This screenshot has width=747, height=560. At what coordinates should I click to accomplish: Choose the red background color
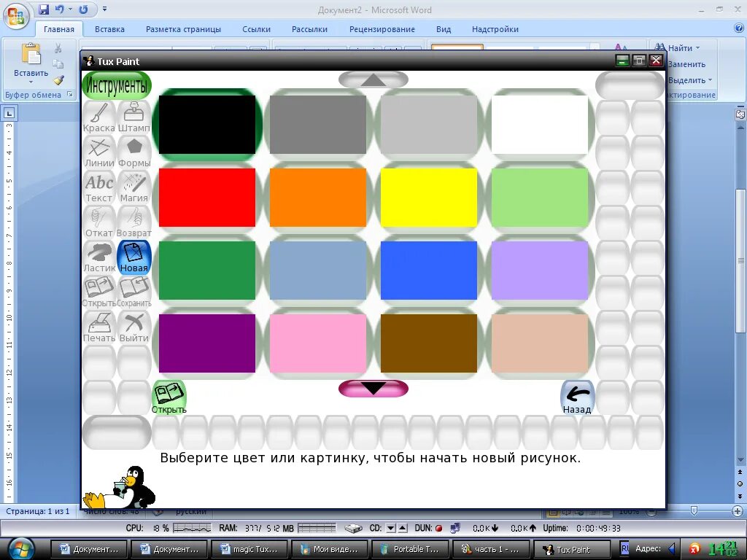tap(206, 198)
